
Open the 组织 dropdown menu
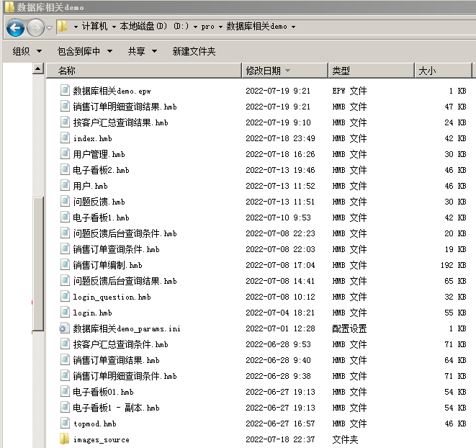click(26, 51)
